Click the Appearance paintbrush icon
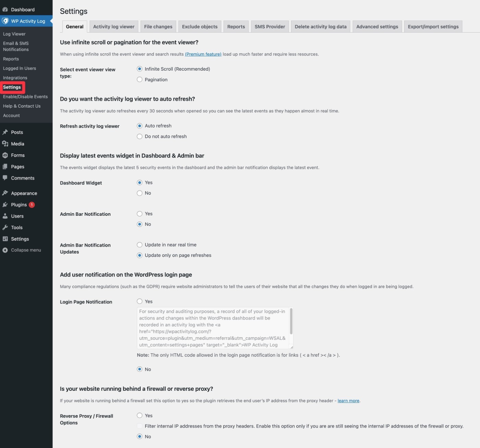 (5, 193)
